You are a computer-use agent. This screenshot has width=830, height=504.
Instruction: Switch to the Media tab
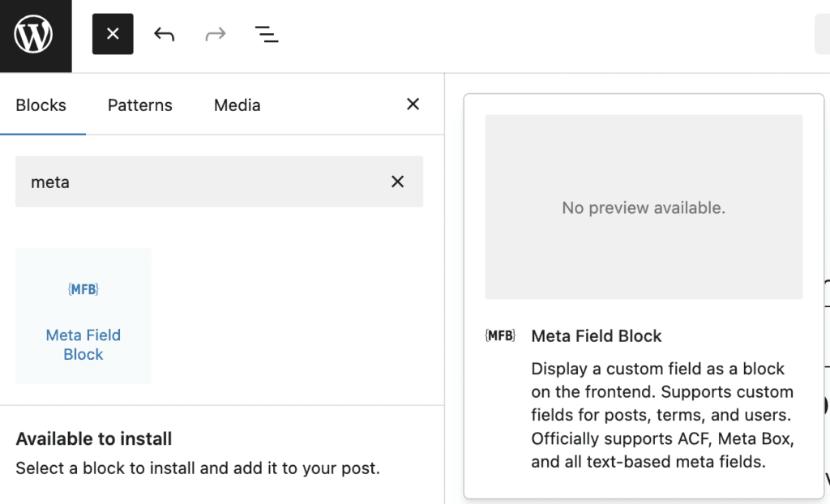point(237,105)
